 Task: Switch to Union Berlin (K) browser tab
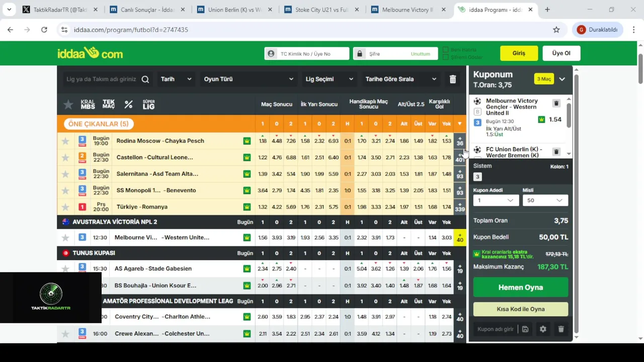click(x=234, y=10)
